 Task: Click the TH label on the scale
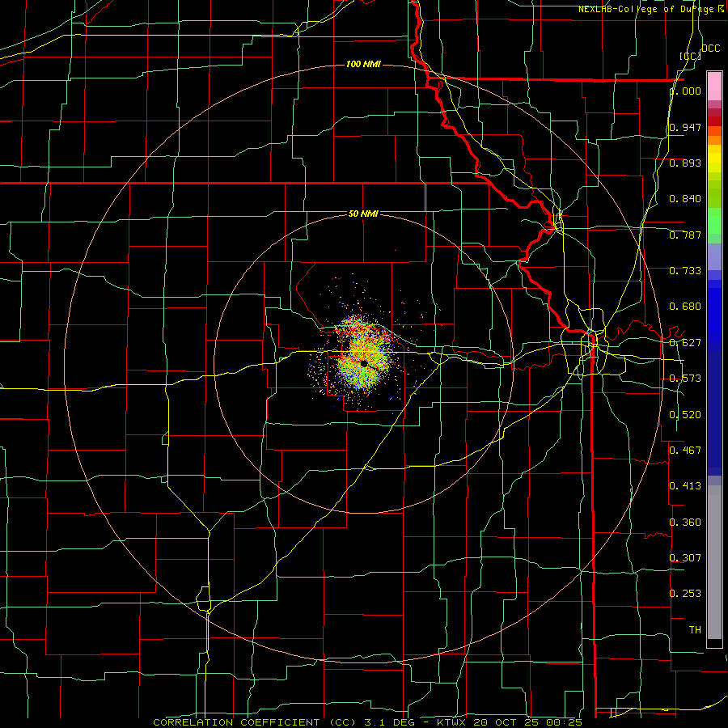(x=695, y=629)
